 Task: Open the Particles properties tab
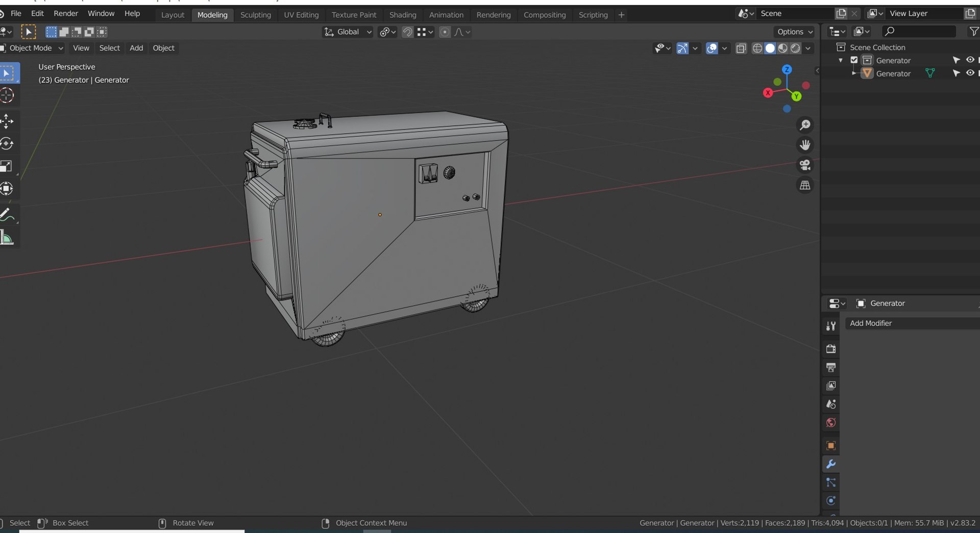831,483
